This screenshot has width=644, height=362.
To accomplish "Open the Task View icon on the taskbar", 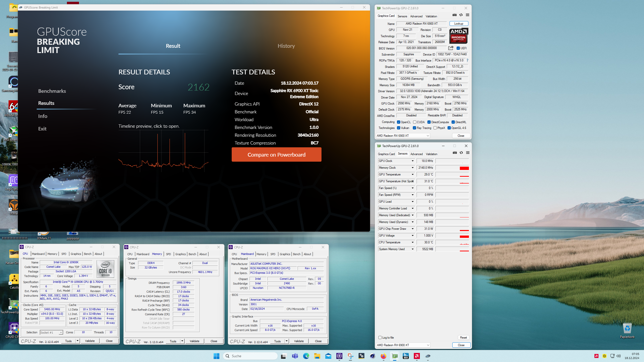I will [284, 356].
